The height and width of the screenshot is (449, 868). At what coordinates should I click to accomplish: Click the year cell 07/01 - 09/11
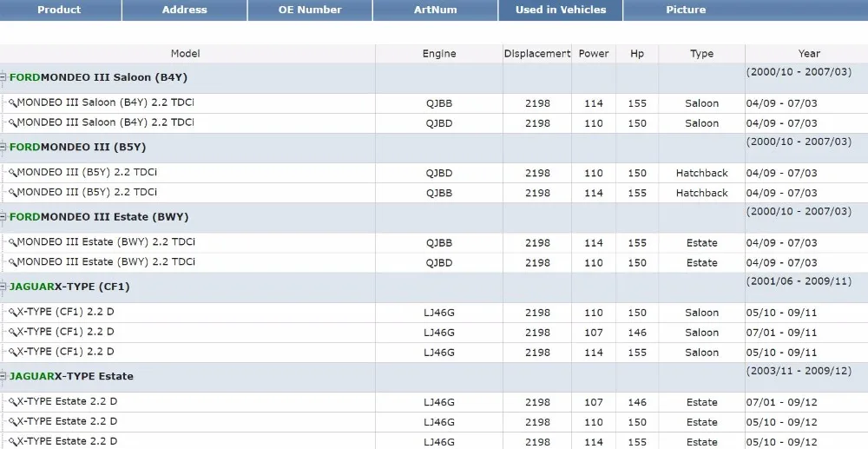click(x=782, y=333)
